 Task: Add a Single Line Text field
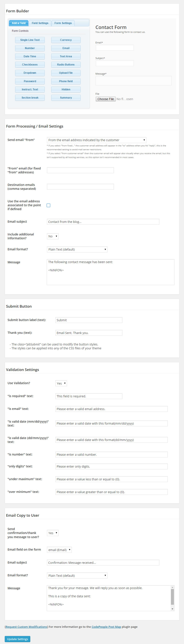(x=30, y=40)
